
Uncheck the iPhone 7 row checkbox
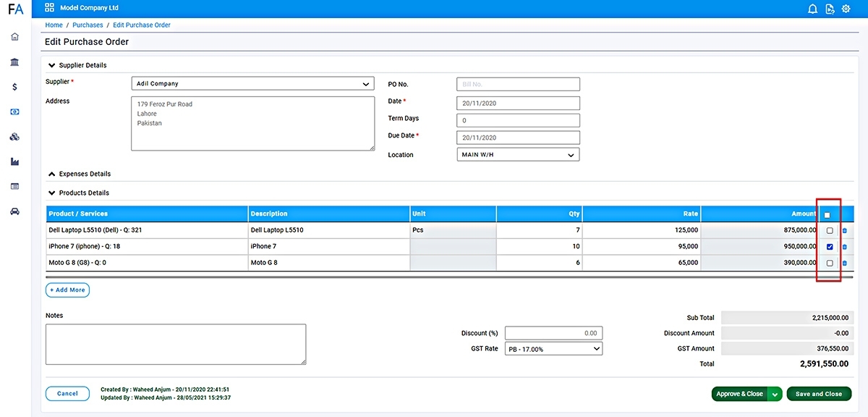(830, 247)
